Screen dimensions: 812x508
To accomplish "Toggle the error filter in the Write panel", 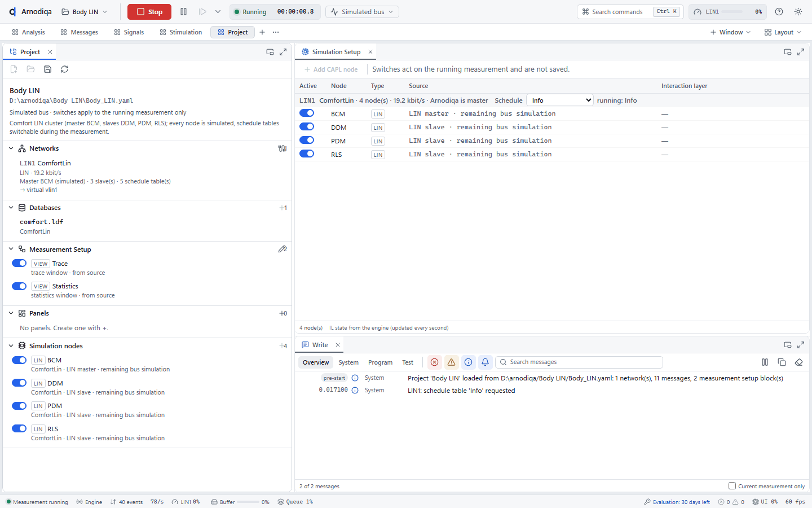I will 434,362.
